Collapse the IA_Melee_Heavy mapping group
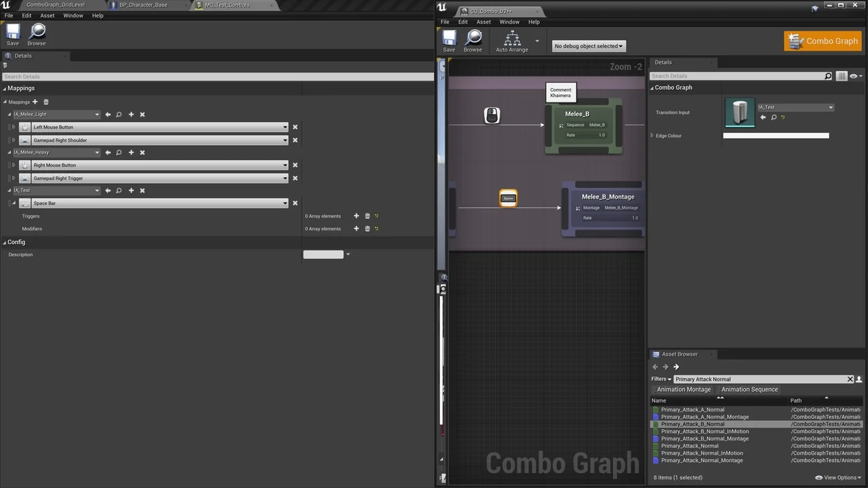Screen dimensions: 868x488 9,152
